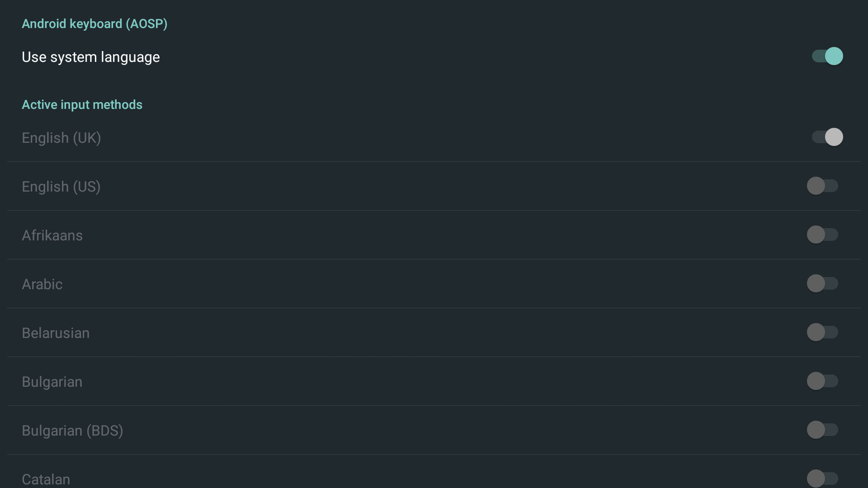868x488 pixels.
Task: Click the Android keyboard (AOSP) heading
Action: 94,24
